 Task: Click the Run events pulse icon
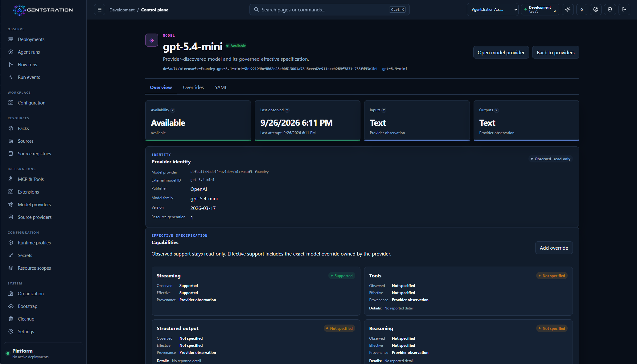coord(11,77)
